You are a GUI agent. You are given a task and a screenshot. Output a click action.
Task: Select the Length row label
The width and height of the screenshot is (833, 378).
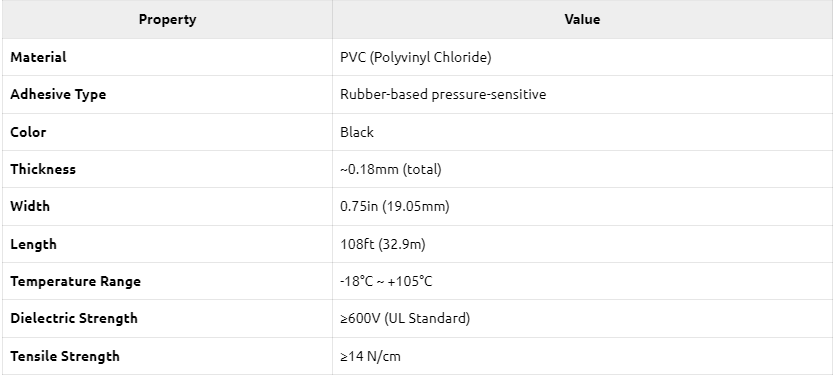click(x=33, y=244)
